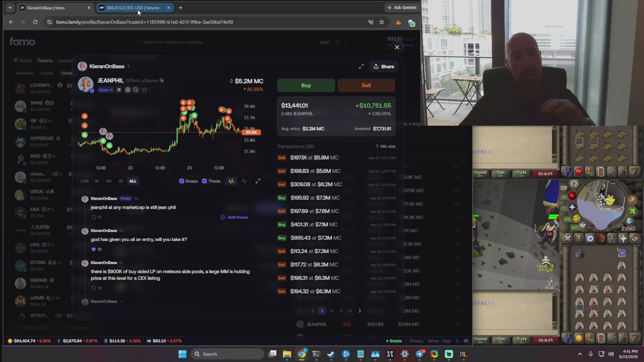Open the Worn Equipment tab in the game
This screenshot has width=644, height=362.
coord(612,239)
